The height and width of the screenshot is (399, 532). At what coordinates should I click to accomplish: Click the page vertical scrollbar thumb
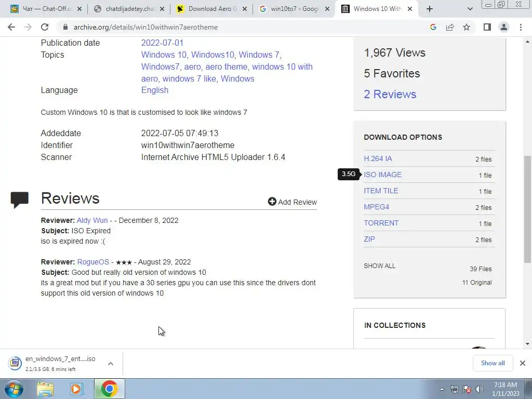pyautogui.click(x=527, y=209)
